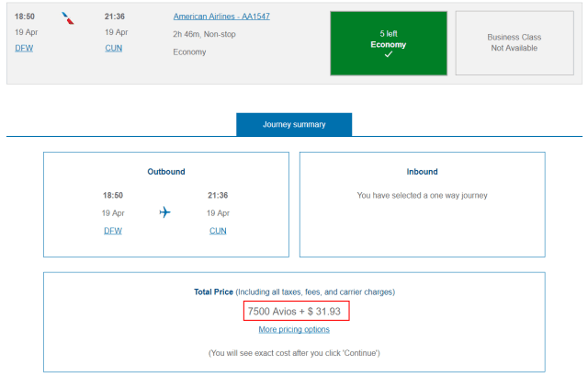The width and height of the screenshot is (588, 377).
Task: Click the 21:36 arrival time in flight row
Action: click(x=116, y=17)
